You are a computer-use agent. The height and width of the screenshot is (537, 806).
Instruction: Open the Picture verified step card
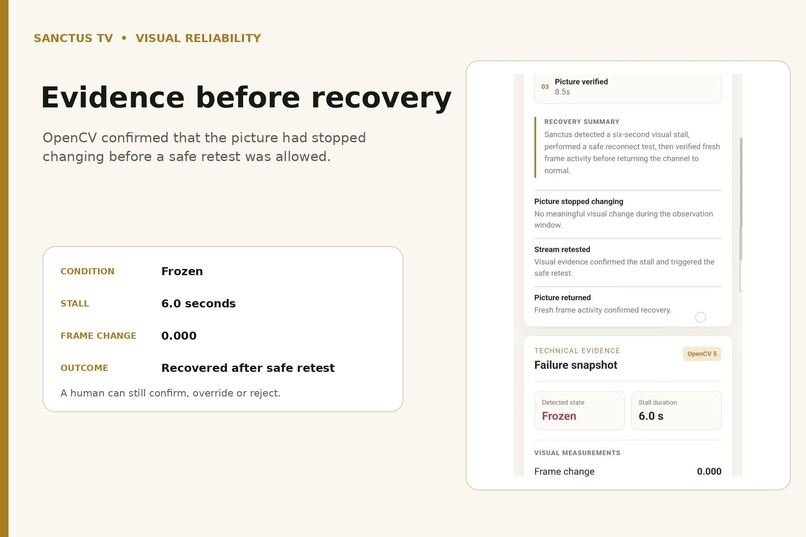coord(628,88)
